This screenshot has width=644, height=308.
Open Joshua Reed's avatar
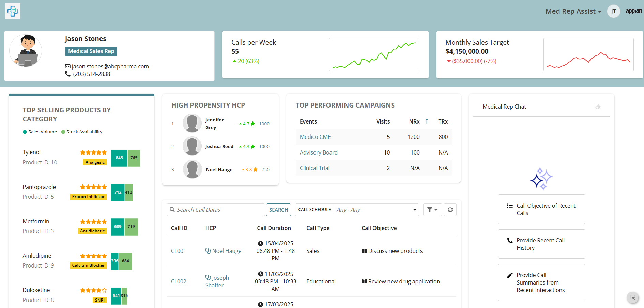tap(192, 146)
